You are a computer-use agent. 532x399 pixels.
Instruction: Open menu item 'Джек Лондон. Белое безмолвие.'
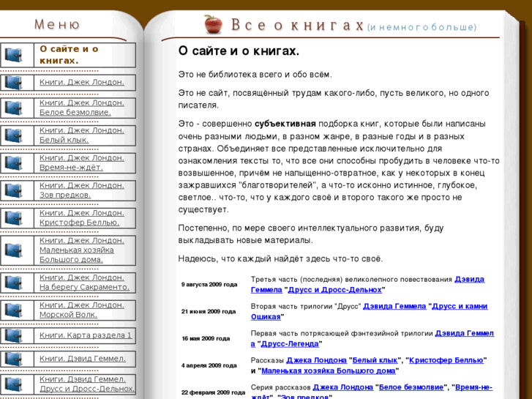(82, 108)
